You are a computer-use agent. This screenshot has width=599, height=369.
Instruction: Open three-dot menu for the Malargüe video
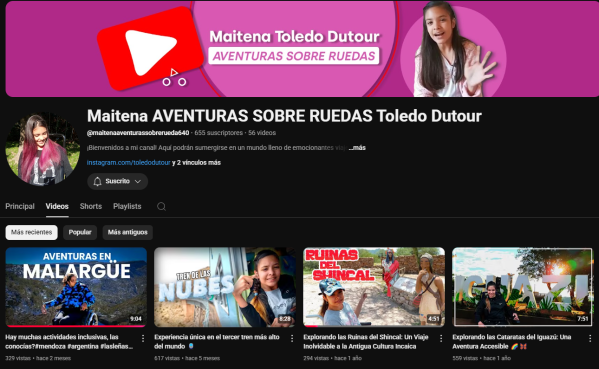click(x=143, y=338)
